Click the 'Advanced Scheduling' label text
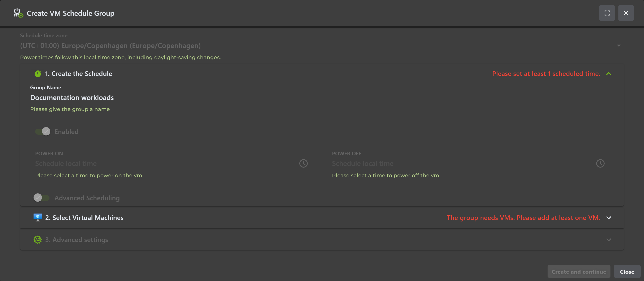The image size is (644, 281). click(x=87, y=198)
